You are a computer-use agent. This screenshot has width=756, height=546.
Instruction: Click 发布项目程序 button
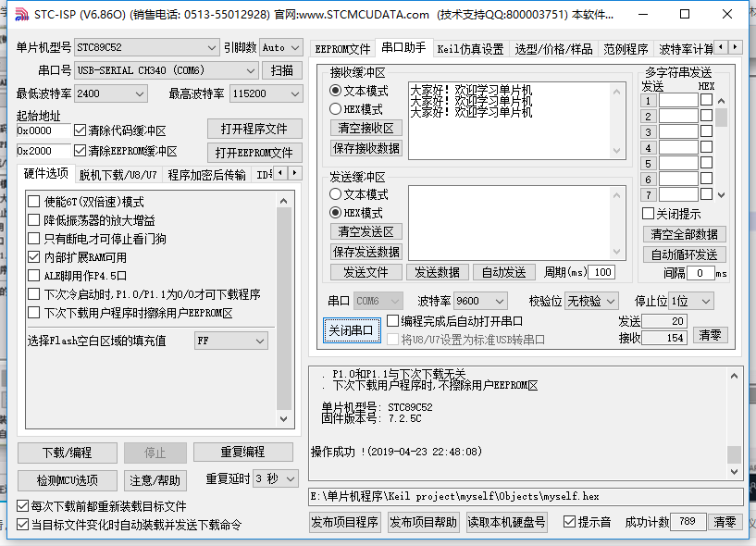click(344, 522)
